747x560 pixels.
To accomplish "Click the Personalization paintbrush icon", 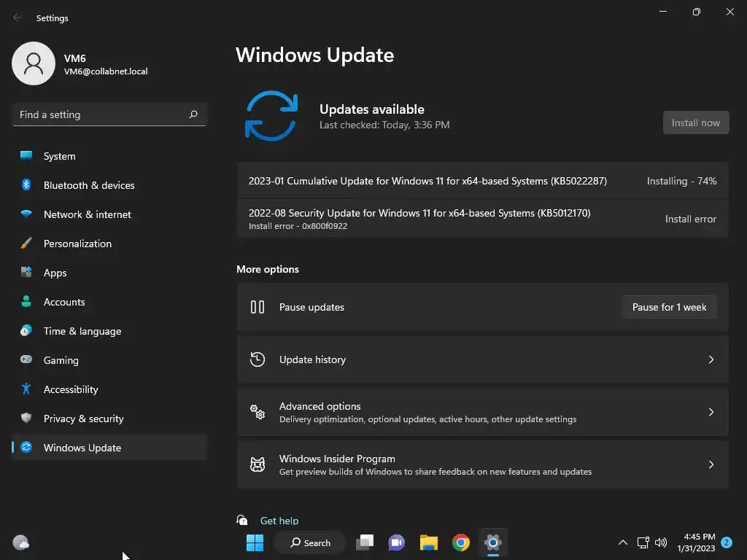I will point(26,244).
